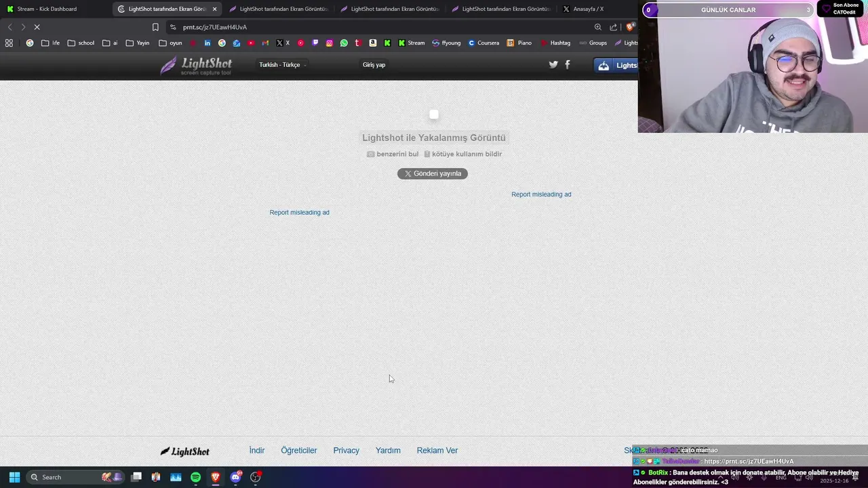Click the footer LightShot logo
868x488 pixels.
(x=185, y=451)
